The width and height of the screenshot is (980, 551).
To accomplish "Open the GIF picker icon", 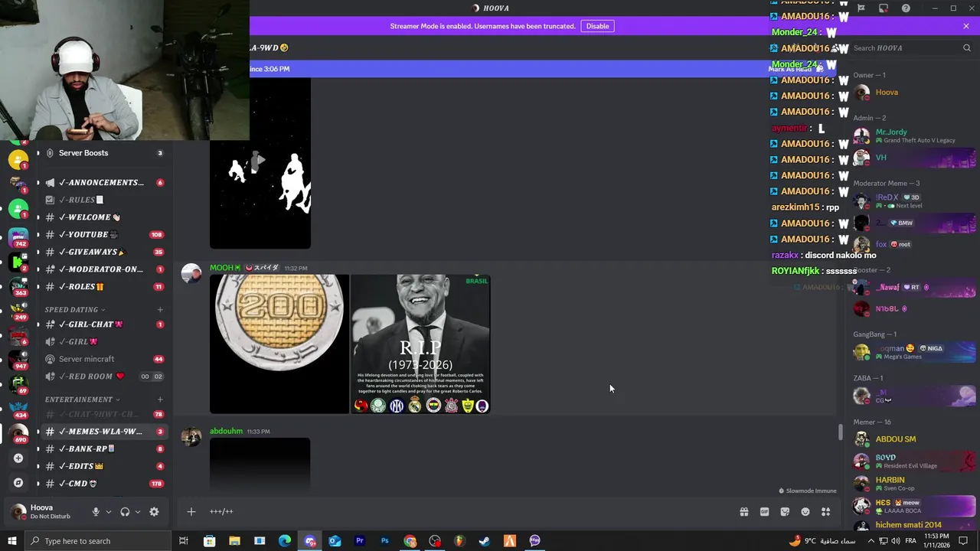I will 764,512.
